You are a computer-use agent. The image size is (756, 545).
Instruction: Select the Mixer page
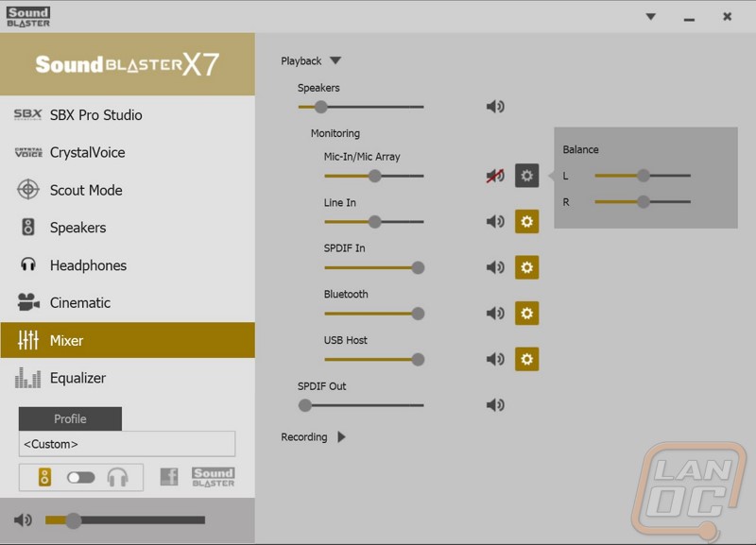click(128, 340)
